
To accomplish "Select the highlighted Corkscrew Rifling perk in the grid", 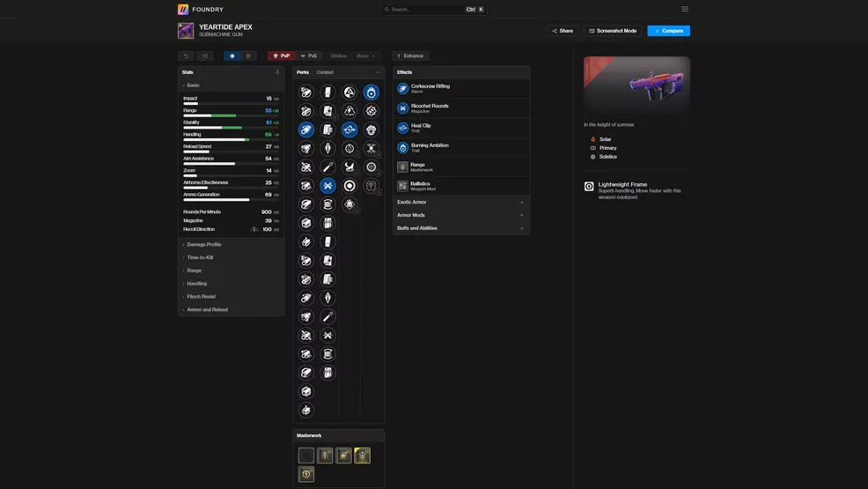I will (306, 130).
